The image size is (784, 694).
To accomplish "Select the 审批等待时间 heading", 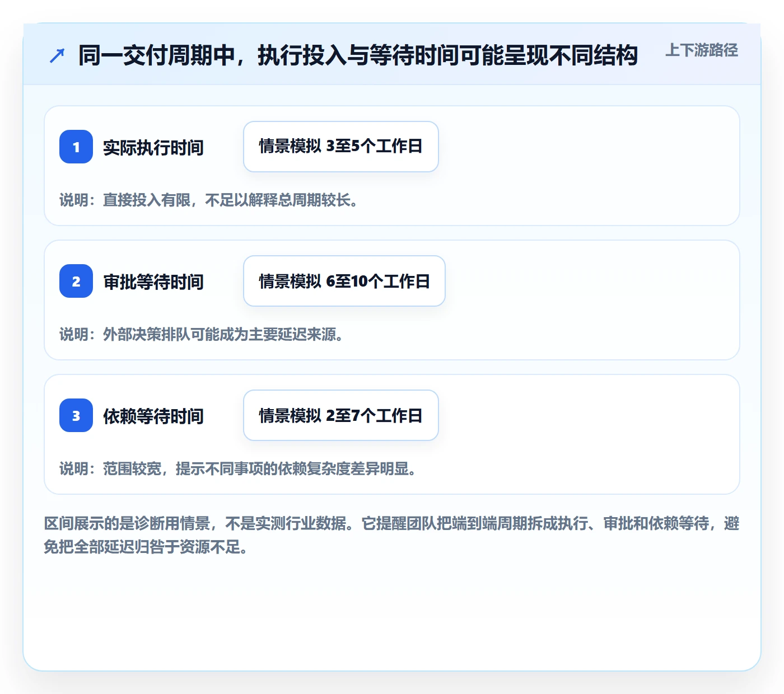I will click(x=153, y=282).
